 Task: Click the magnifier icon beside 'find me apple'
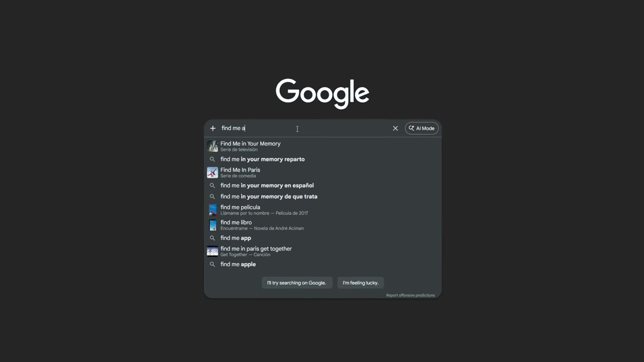[212, 264]
